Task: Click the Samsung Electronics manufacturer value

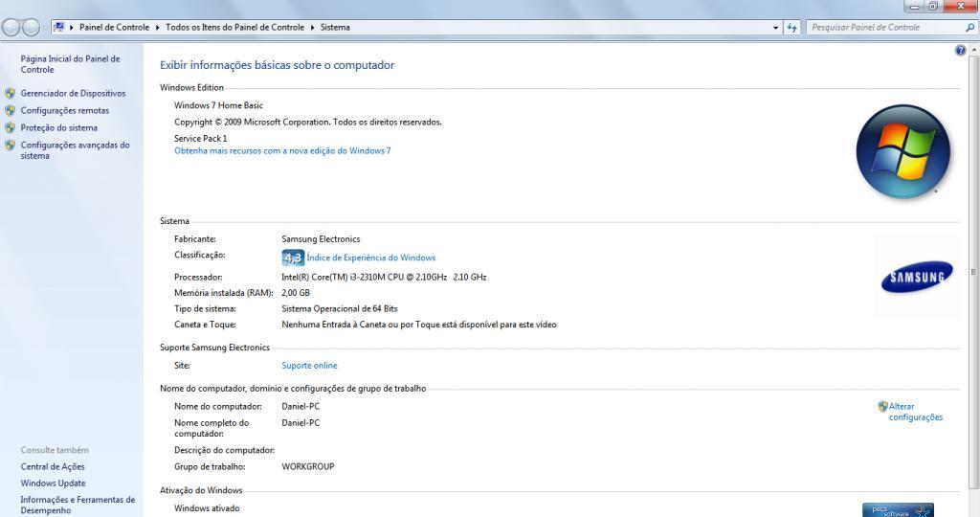Action: click(321, 238)
